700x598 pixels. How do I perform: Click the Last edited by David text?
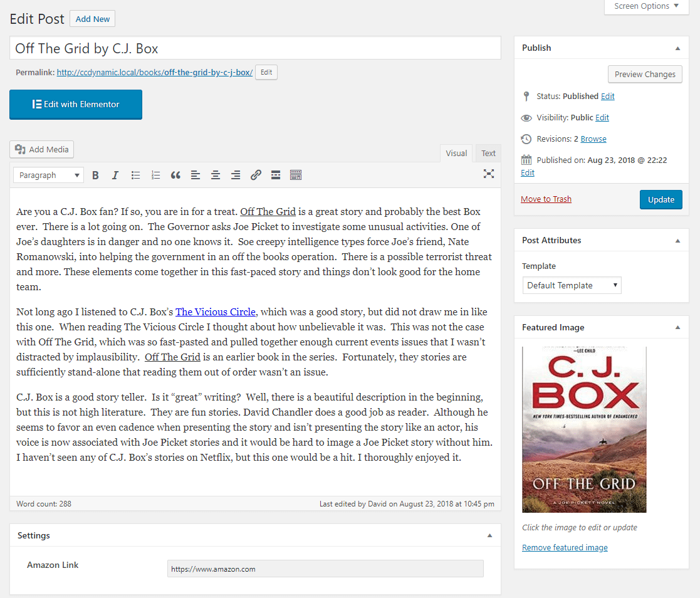pyautogui.click(x=407, y=504)
